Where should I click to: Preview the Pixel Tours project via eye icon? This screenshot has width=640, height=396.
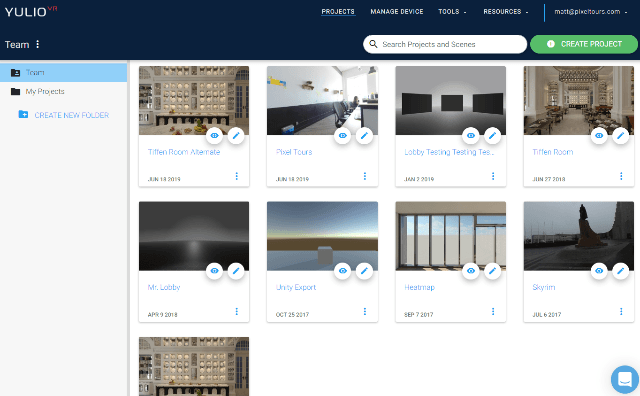[342, 136]
